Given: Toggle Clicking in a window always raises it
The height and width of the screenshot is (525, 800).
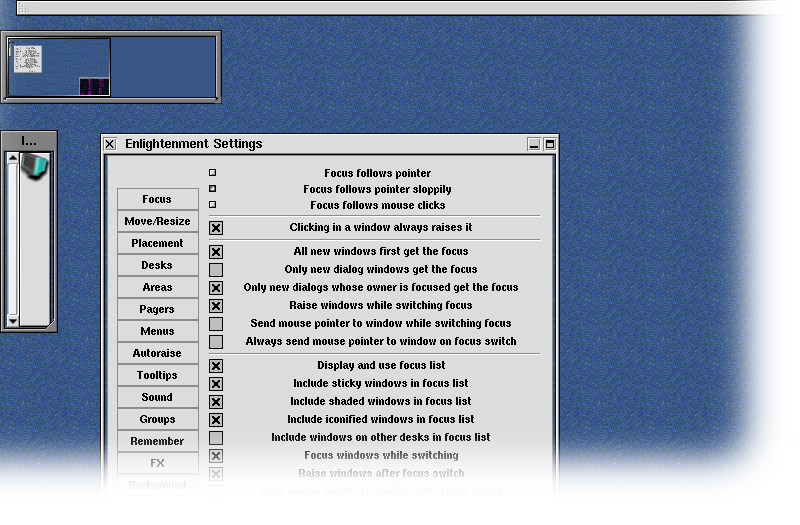Looking at the screenshot, I should 216,228.
